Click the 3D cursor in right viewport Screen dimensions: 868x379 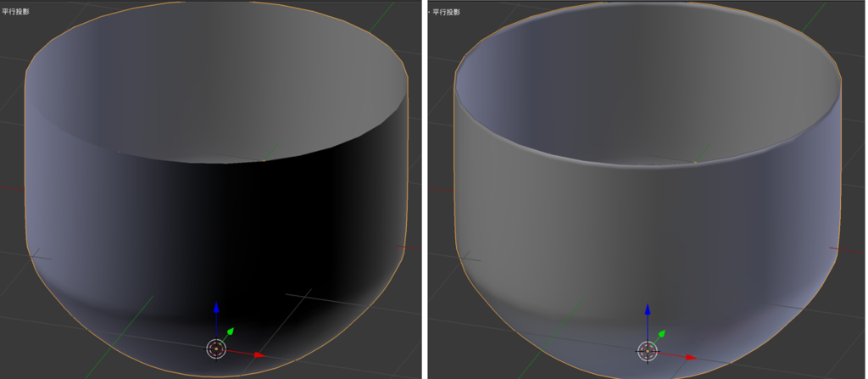647,351
